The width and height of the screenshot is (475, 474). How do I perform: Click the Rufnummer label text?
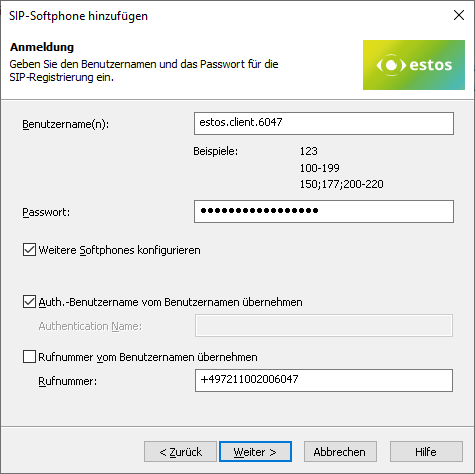click(x=68, y=381)
